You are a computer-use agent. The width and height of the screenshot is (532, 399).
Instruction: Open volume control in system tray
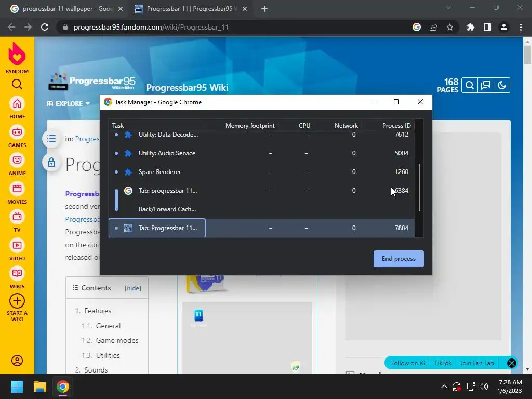pyautogui.click(x=484, y=387)
